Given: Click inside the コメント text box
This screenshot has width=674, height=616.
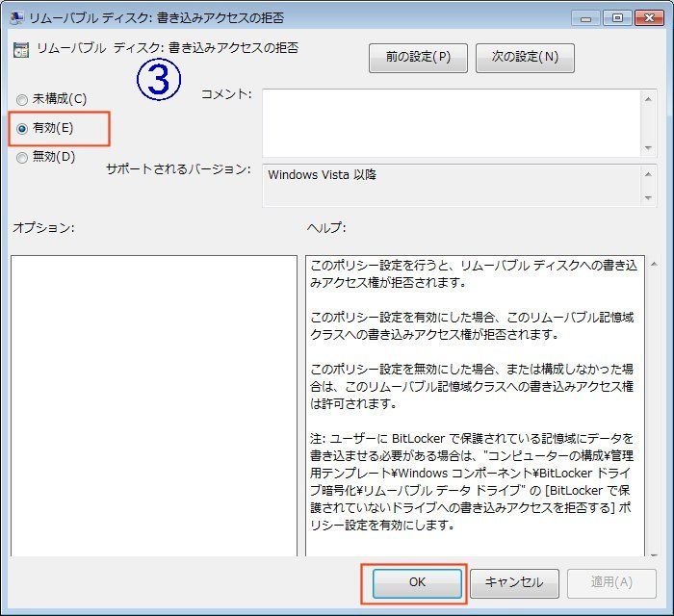Looking at the screenshot, I should click(452, 123).
